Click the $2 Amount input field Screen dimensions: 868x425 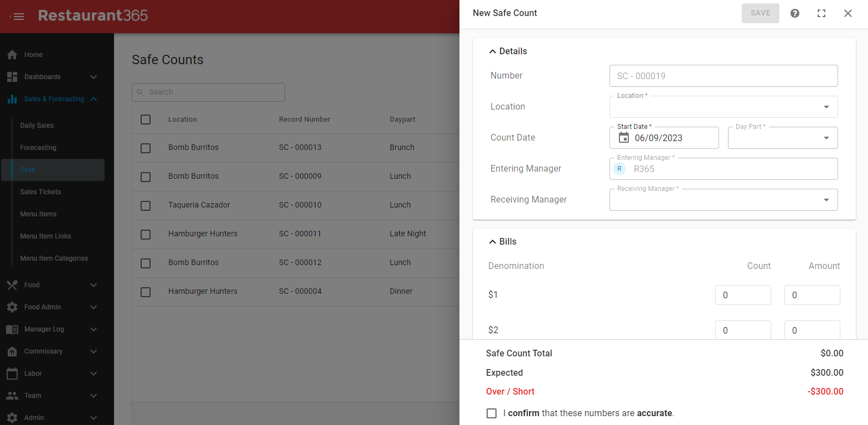(x=812, y=330)
